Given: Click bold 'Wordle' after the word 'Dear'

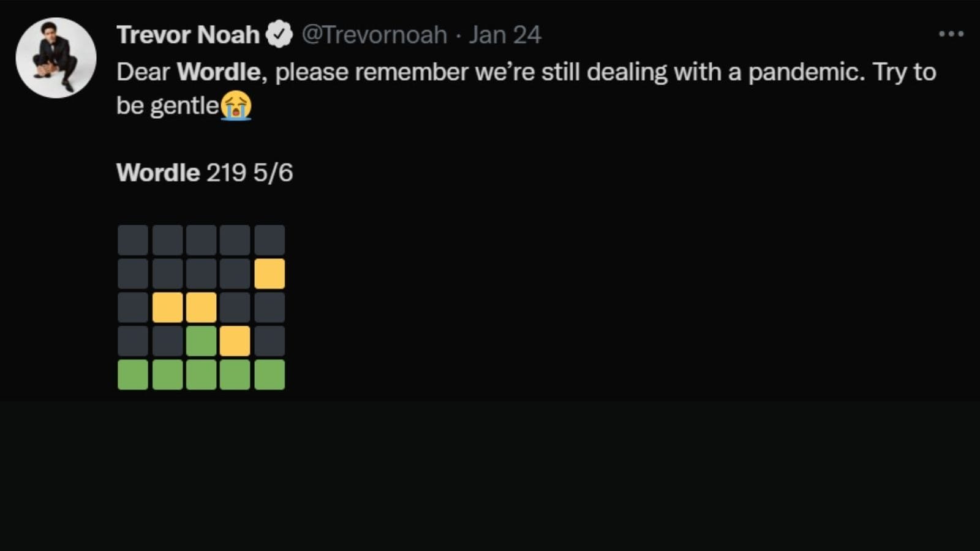Looking at the screenshot, I should click(219, 72).
